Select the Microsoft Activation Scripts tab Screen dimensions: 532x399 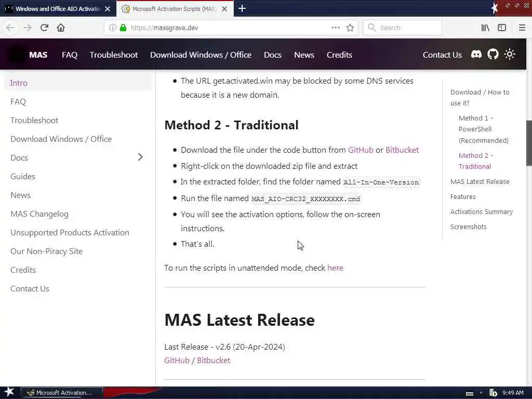(175, 9)
